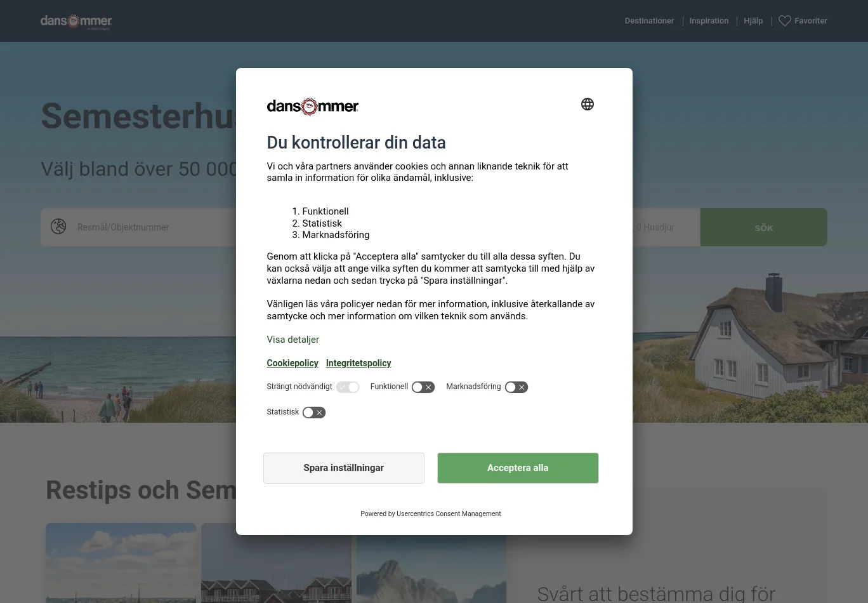Click the Resmål/Objektnummer input field
The height and width of the screenshot is (603, 868).
coord(152,227)
